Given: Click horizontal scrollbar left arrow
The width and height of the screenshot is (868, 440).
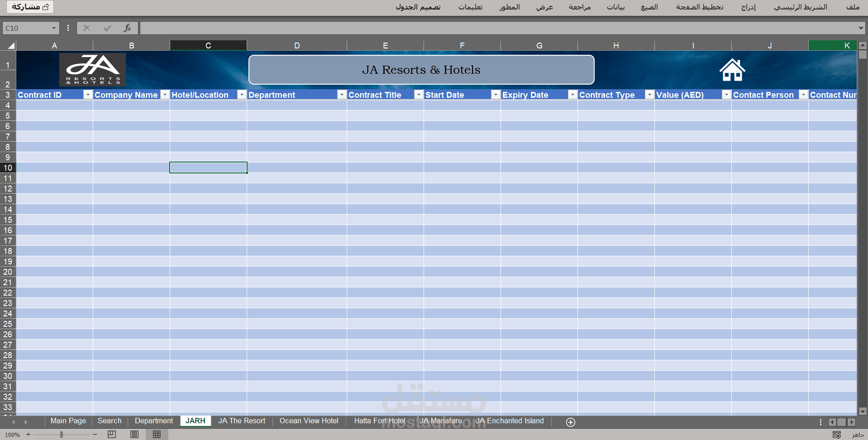Looking at the screenshot, I should point(832,422).
